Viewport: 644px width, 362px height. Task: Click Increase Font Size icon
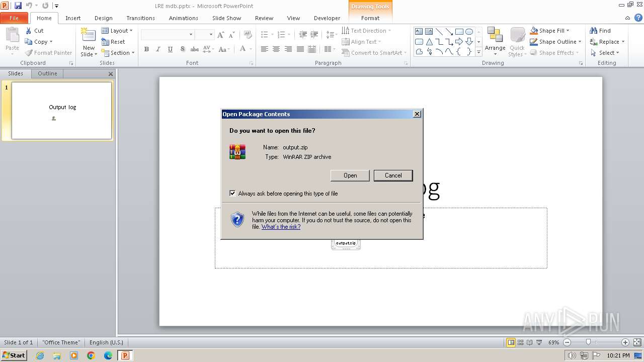(220, 35)
